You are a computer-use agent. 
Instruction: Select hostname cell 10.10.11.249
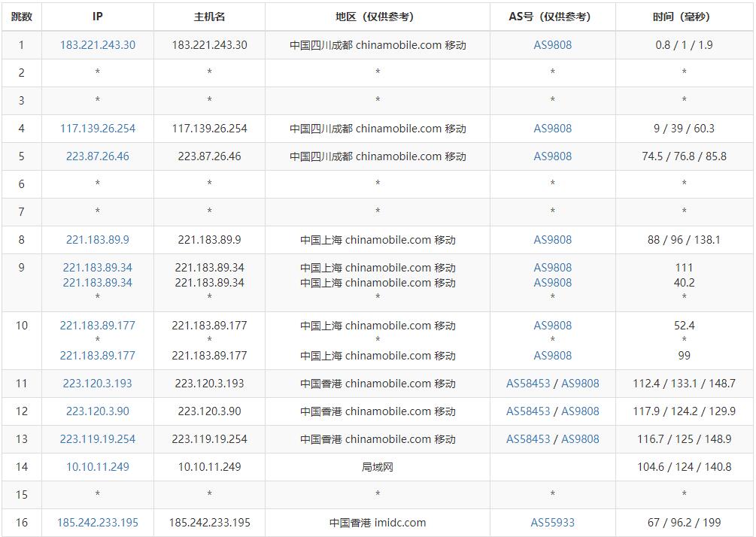click(x=209, y=466)
